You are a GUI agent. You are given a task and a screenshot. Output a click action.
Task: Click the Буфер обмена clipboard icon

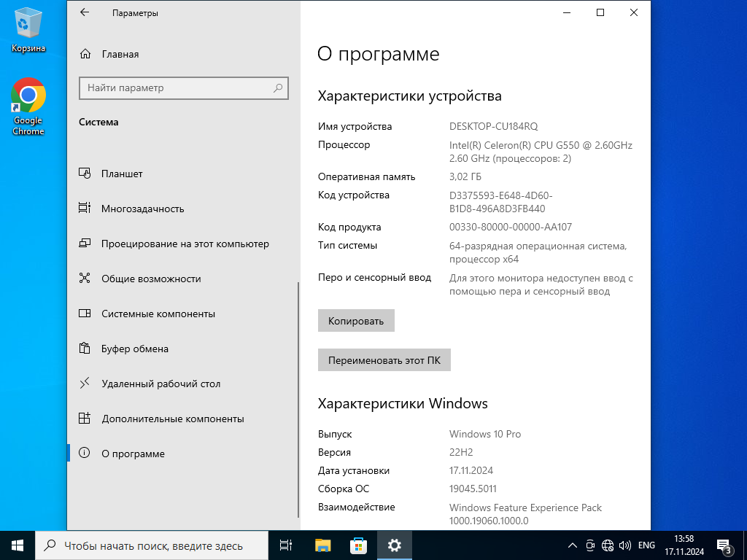point(85,348)
